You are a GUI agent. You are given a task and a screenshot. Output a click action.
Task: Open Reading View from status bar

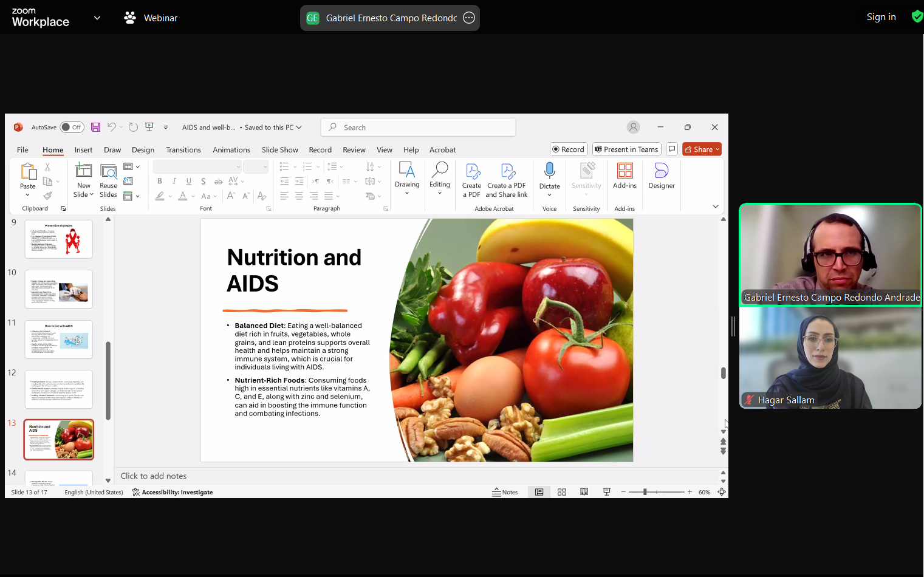584,492
